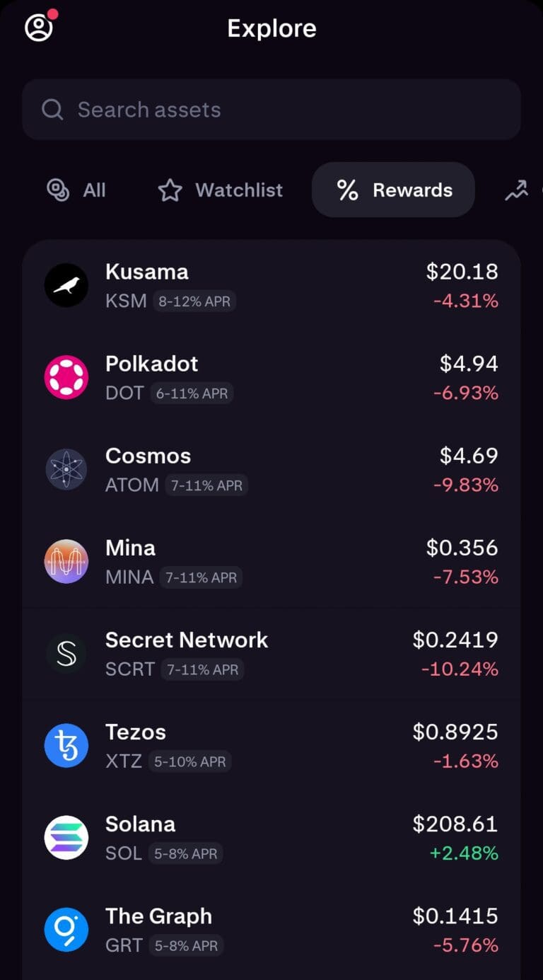Open the Kusama $20.18 price

(x=462, y=272)
